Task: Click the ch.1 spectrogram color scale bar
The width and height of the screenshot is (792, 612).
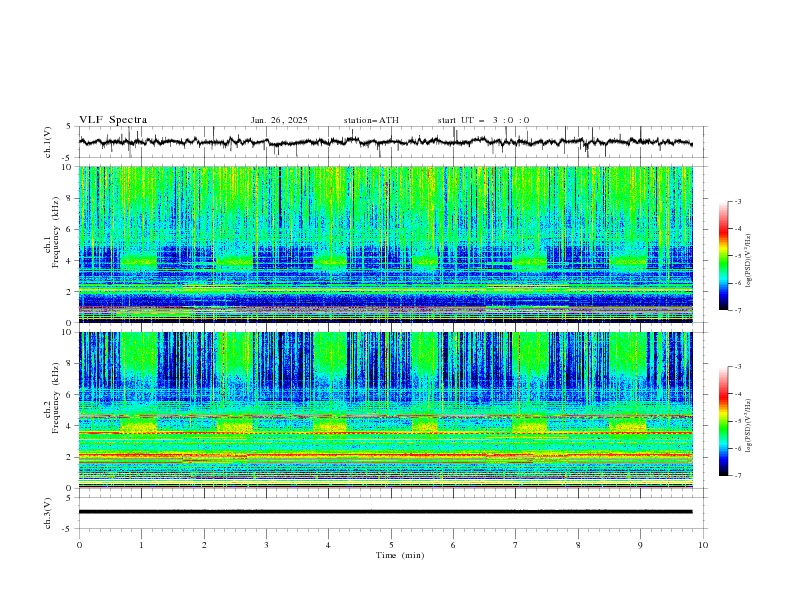Action: [723, 256]
